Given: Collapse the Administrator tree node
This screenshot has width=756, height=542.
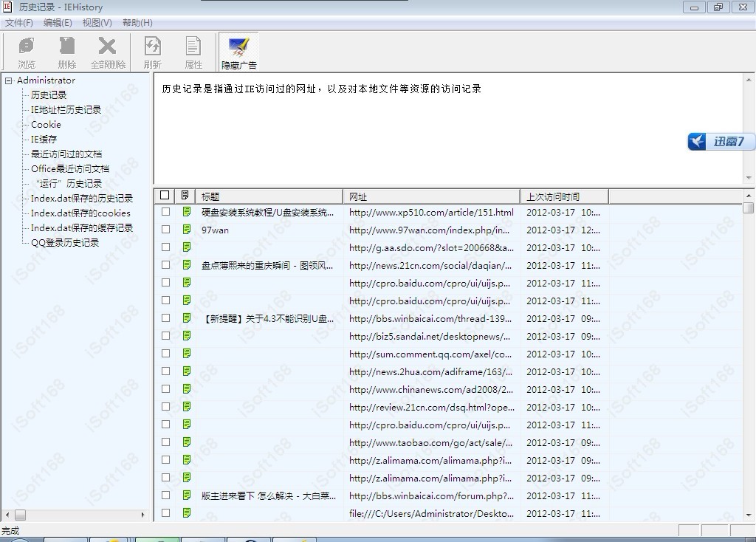Looking at the screenshot, I should point(9,80).
